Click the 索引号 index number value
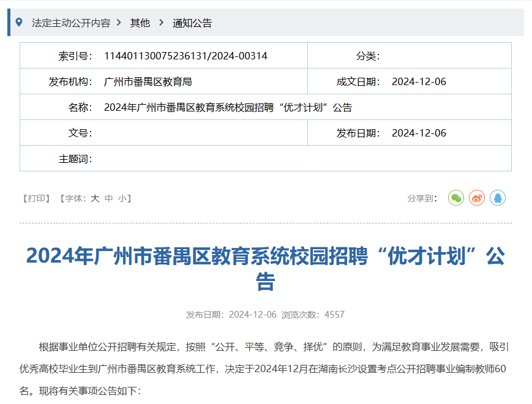Image resolution: width=532 pixels, height=404 pixels. pos(185,56)
